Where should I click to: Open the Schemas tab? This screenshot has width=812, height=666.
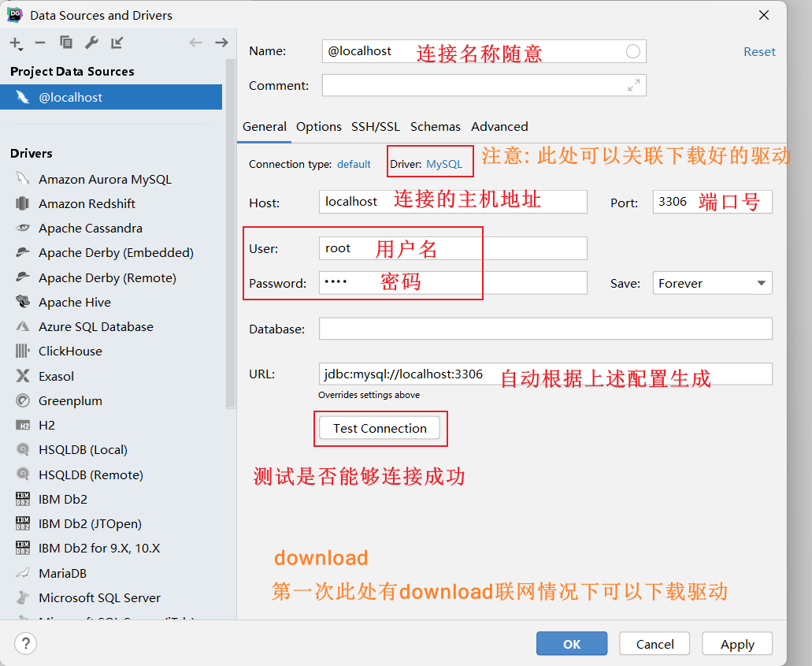[435, 126]
